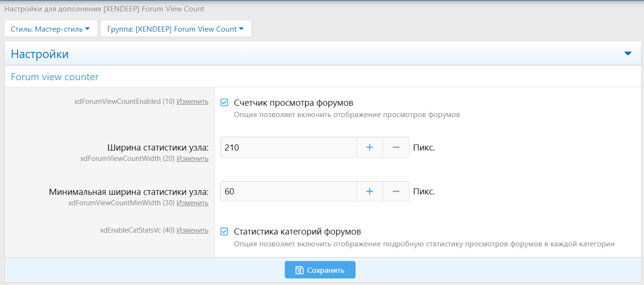Click the Сохранить button

click(x=320, y=270)
